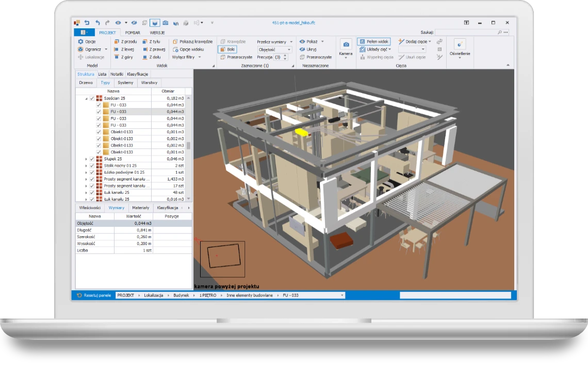
Task: Open the WERSJE ribbon tab
Action: (157, 32)
